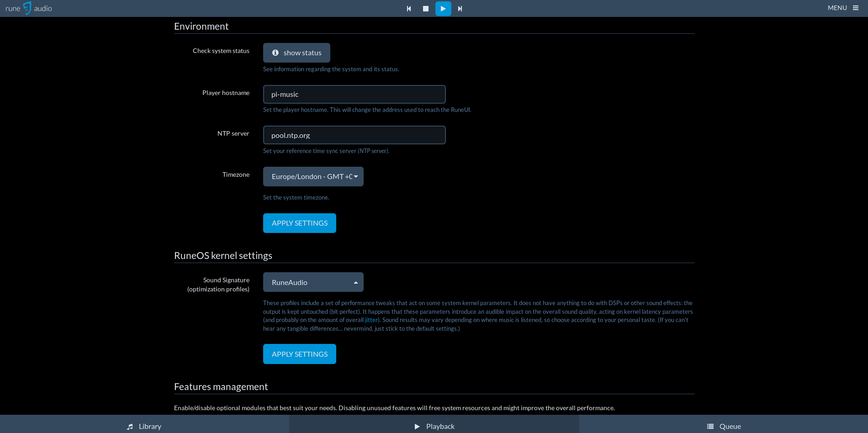Stop playback
Screen dimensions: 868x433
tap(426, 9)
